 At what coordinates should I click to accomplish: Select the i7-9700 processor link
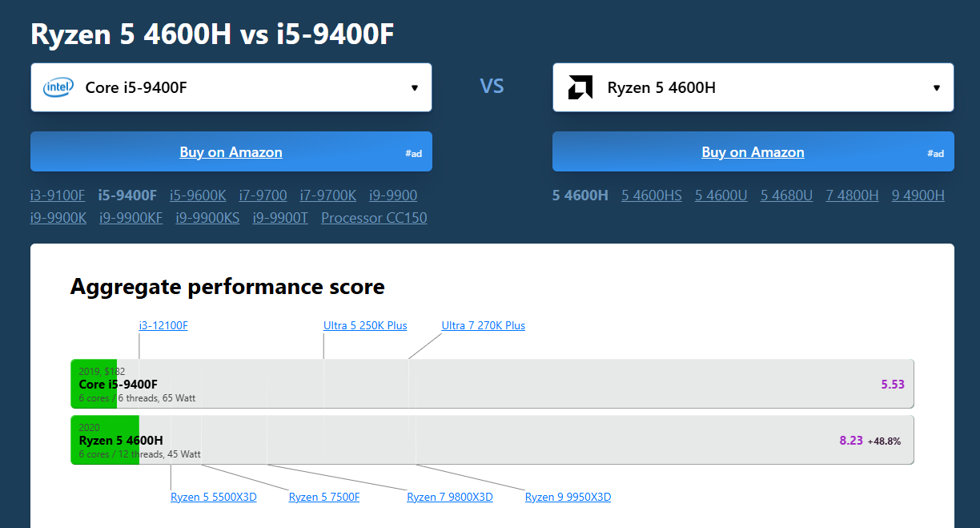point(263,195)
